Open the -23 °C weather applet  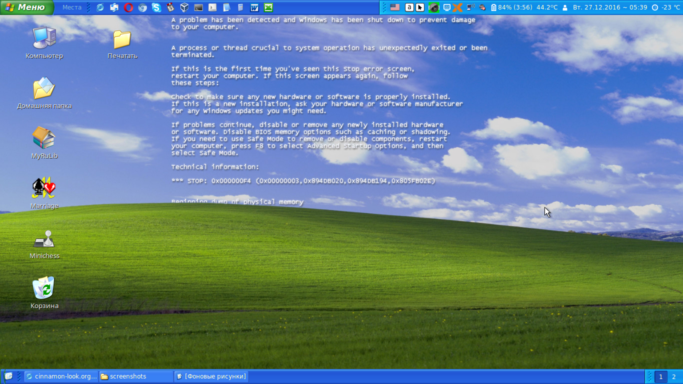point(666,7)
